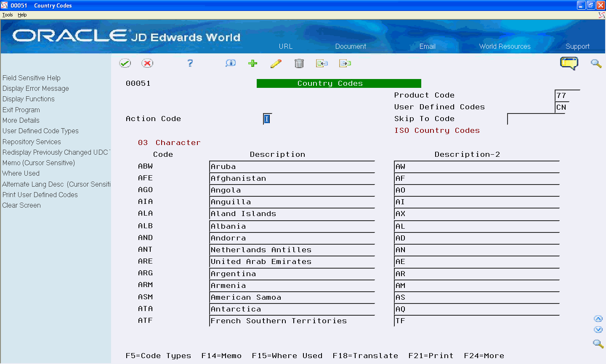Click the magnifier icon below the scroll arrows

(x=598, y=344)
